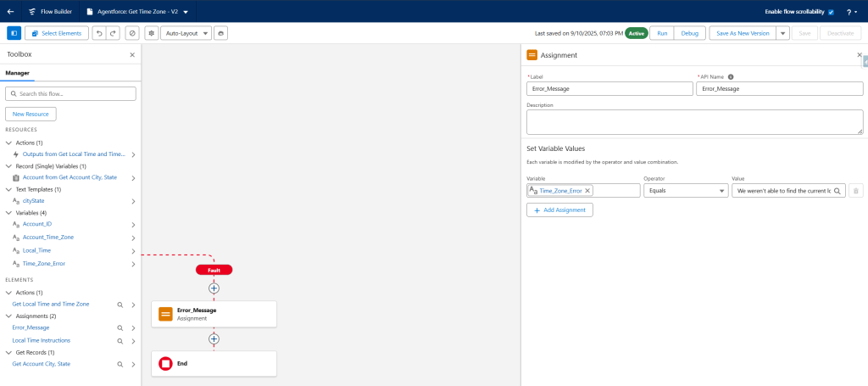Toggle Enable flow scrollability checkbox
Image resolution: width=868 pixels, height=386 pixels.
pyautogui.click(x=831, y=12)
